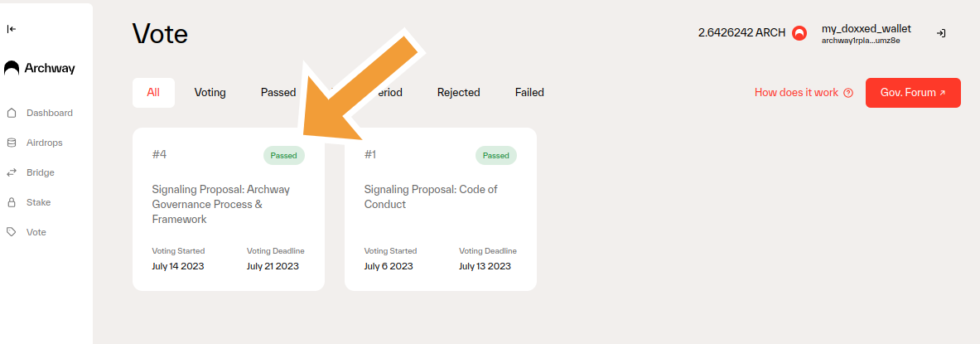Show only Passed proposals
Screen dimensions: 980x344
[x=278, y=93]
